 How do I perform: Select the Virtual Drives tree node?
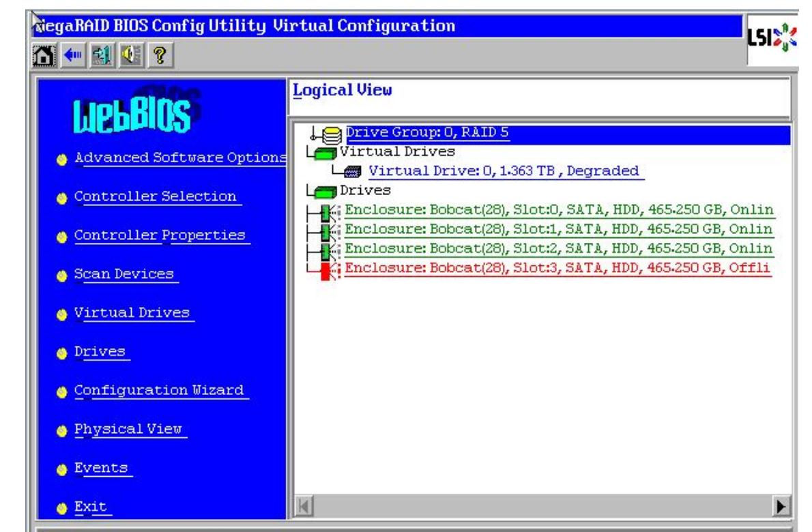click(x=397, y=151)
